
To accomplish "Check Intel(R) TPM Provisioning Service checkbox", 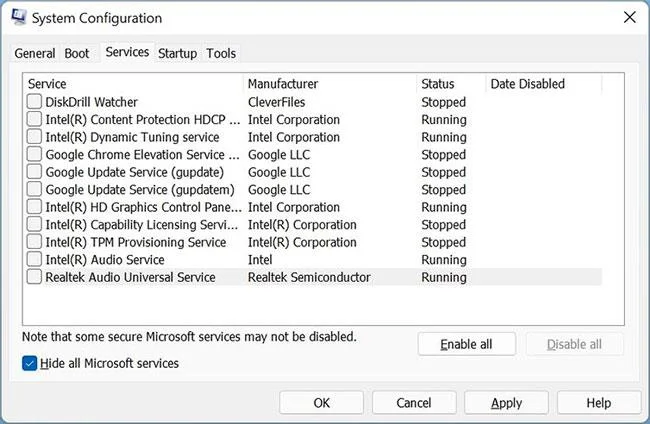I will (34, 242).
